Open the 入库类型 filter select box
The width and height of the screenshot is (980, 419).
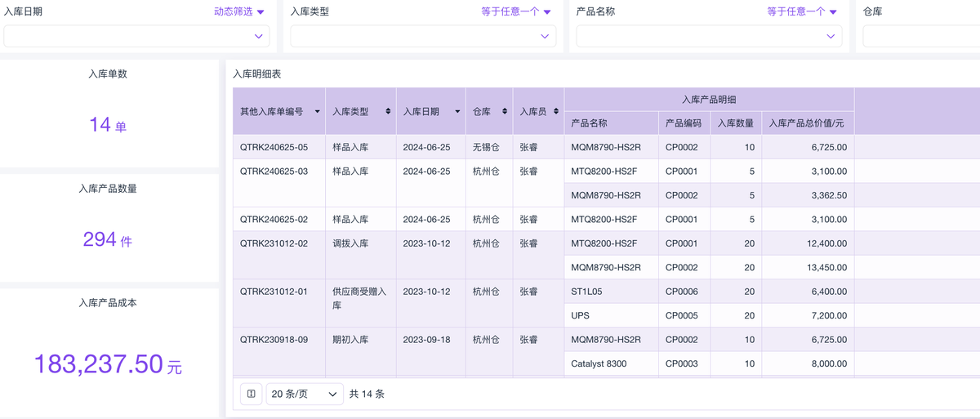coord(423,36)
